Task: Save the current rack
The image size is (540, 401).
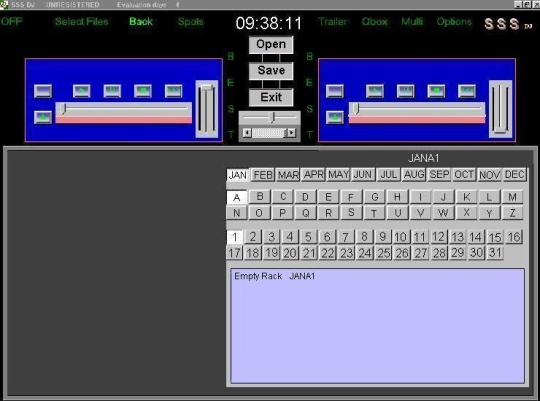Action: tap(271, 71)
